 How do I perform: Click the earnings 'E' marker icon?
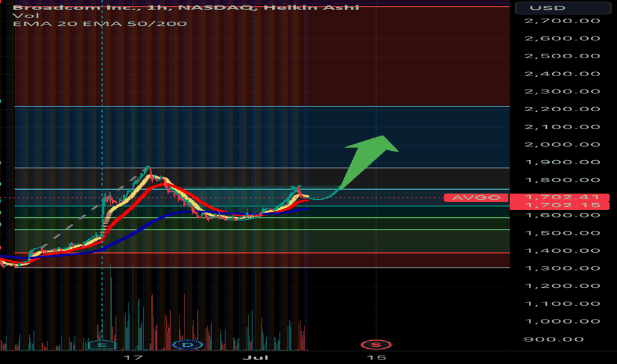pos(102,345)
